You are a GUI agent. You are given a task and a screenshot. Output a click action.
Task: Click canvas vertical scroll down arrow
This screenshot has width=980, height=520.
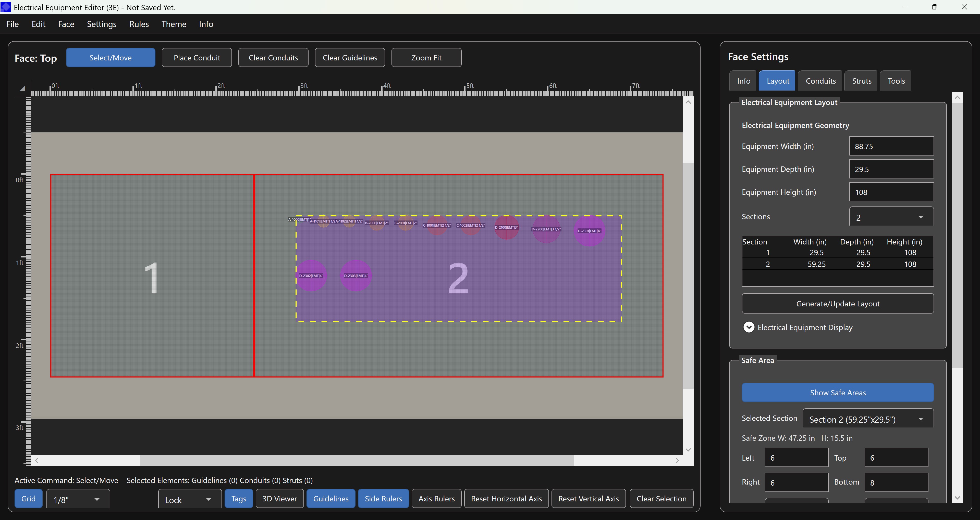click(x=688, y=450)
